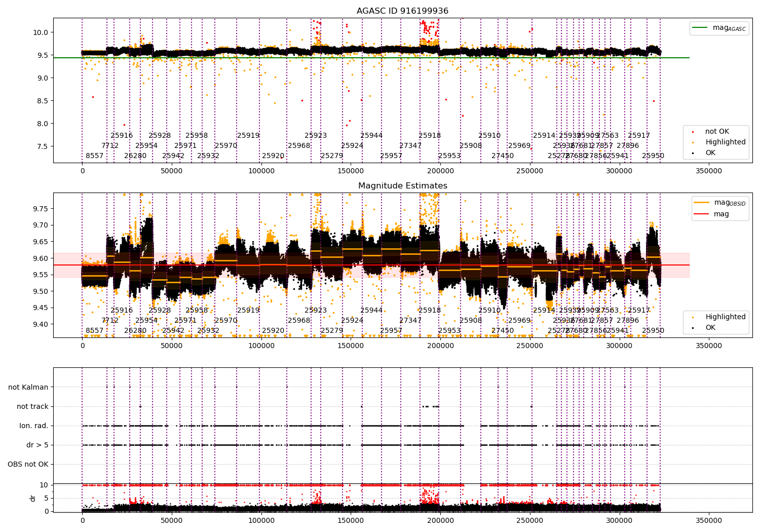The height and width of the screenshot is (532, 760).
Task: Click y-tick 7.5 in the top plot
Action: click(43, 146)
